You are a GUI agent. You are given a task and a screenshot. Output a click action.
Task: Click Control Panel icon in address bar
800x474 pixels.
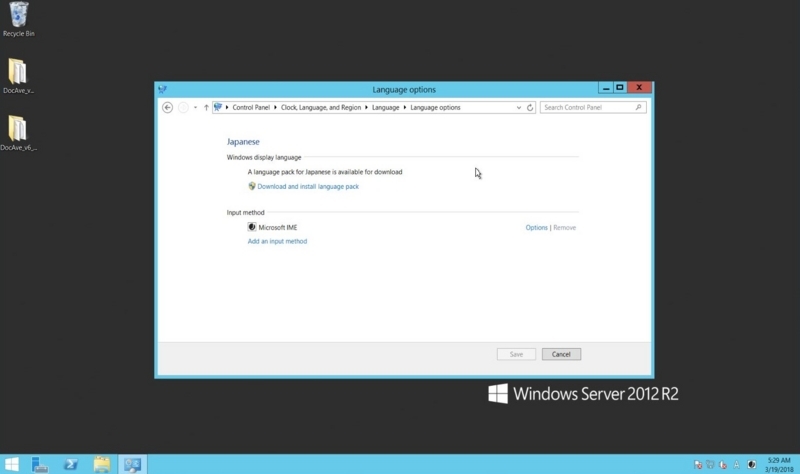click(x=218, y=107)
